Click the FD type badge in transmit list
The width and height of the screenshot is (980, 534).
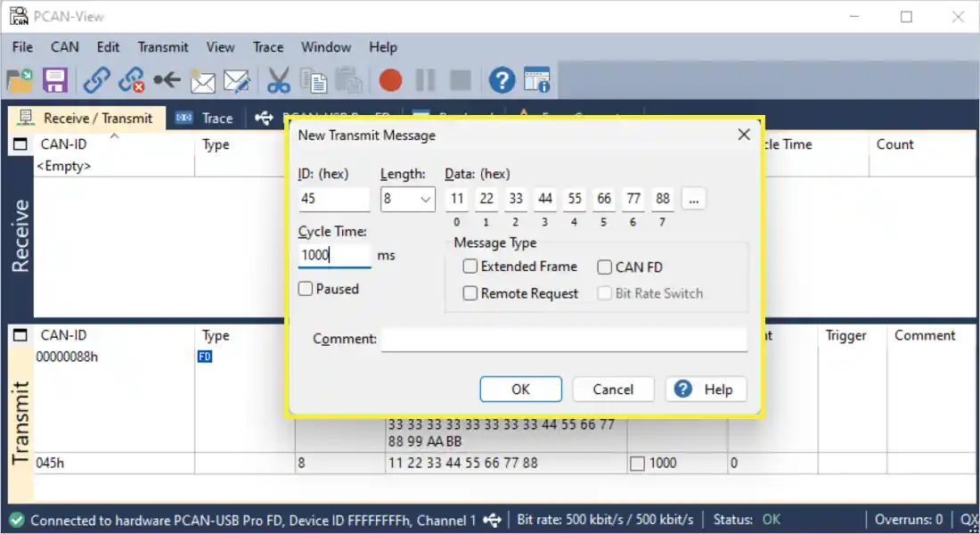click(205, 357)
